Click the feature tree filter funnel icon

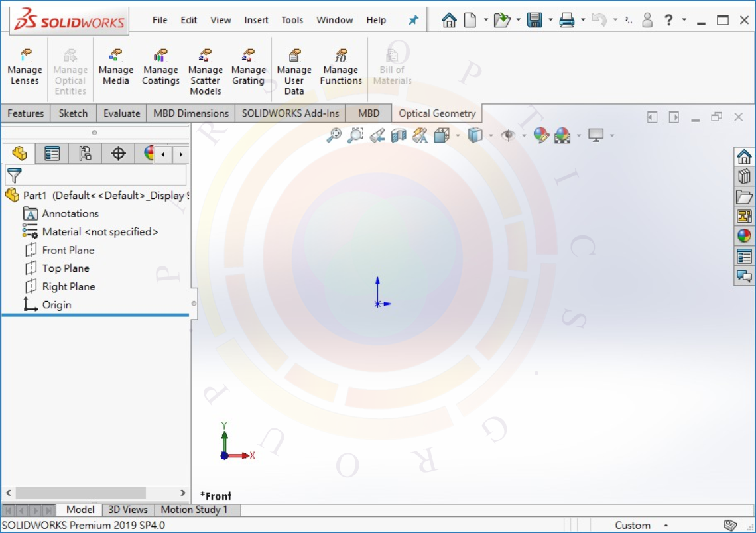[14, 176]
